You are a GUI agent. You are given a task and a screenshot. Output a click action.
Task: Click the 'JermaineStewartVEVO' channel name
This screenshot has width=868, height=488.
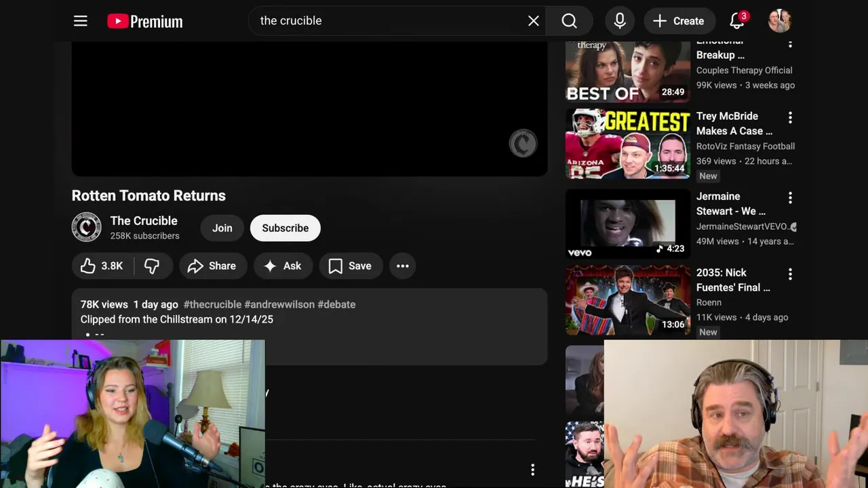(742, 226)
